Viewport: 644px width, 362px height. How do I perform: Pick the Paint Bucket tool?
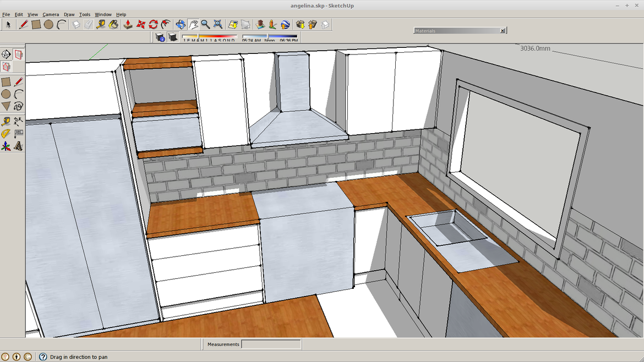113,24
